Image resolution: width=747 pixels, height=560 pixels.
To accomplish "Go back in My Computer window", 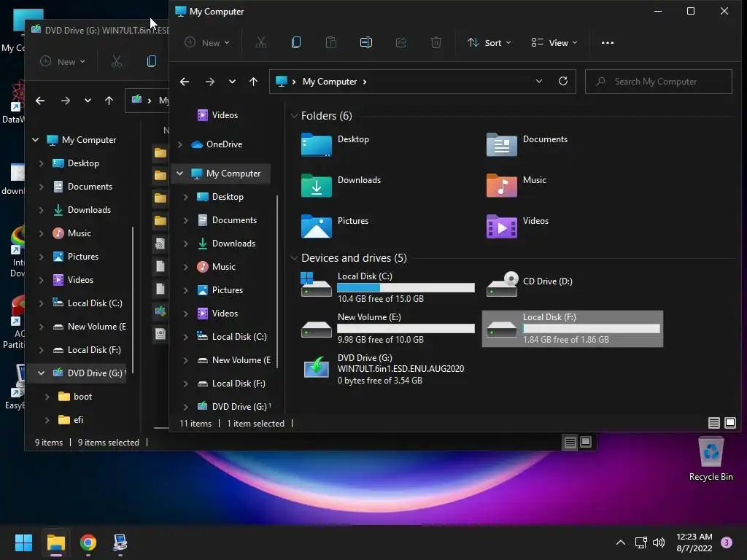I will [185, 82].
